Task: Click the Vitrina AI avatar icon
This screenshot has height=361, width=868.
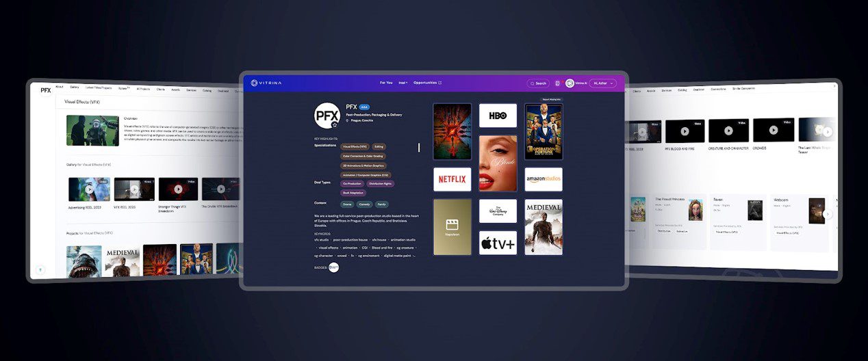Action: click(570, 83)
